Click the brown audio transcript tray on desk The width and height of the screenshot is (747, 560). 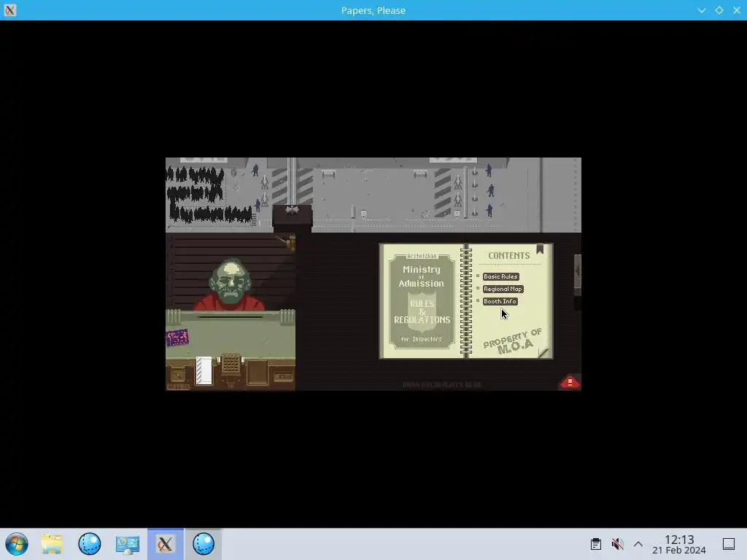click(258, 372)
